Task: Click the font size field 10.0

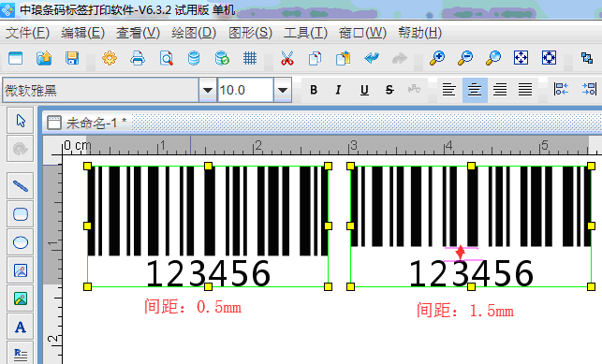Action: [x=245, y=90]
